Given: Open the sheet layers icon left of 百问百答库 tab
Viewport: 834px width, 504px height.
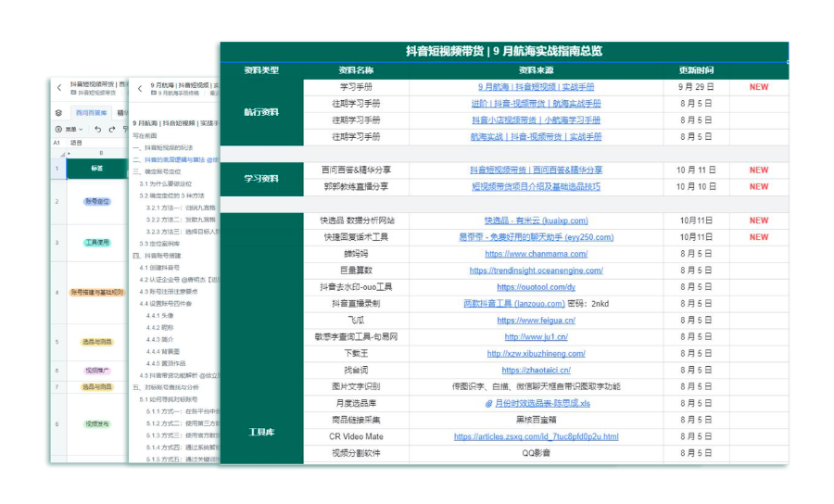Looking at the screenshot, I should pyautogui.click(x=58, y=113).
